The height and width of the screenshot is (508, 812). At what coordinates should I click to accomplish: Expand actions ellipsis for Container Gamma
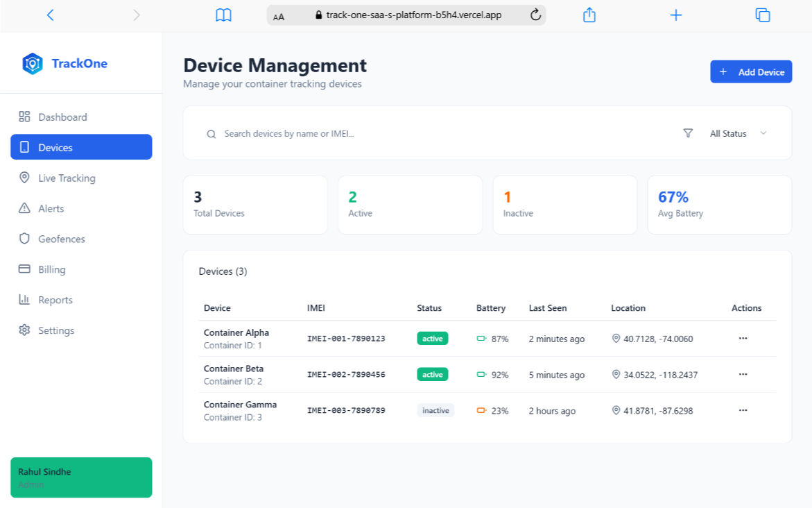[743, 411]
